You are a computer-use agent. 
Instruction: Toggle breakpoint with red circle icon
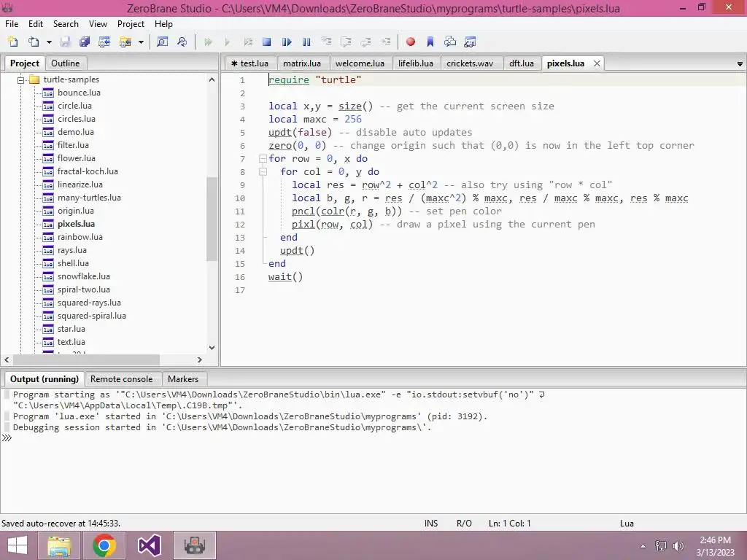pos(410,42)
